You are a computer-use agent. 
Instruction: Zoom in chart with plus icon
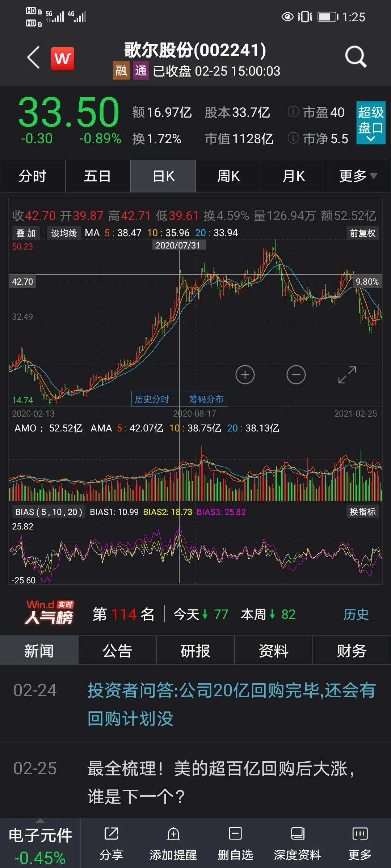click(x=245, y=375)
